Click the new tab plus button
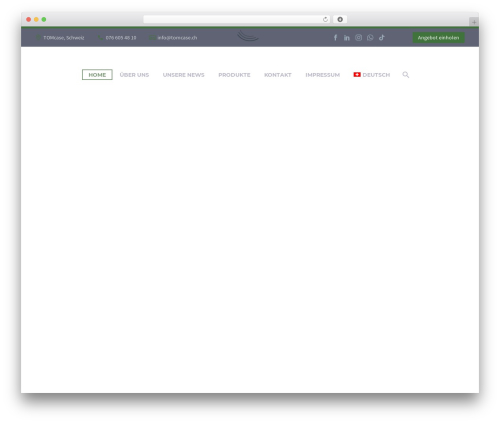The image size is (500, 423). (x=474, y=22)
